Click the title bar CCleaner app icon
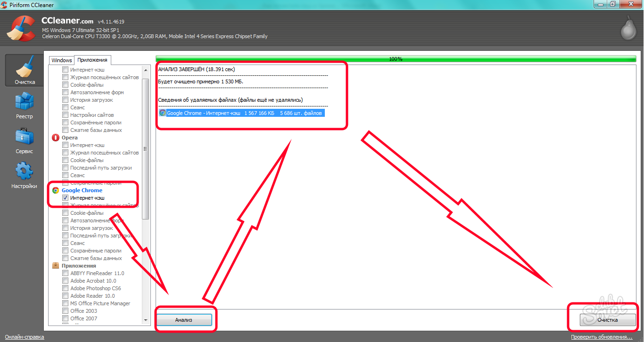This screenshot has height=342, width=644. (x=5, y=5)
